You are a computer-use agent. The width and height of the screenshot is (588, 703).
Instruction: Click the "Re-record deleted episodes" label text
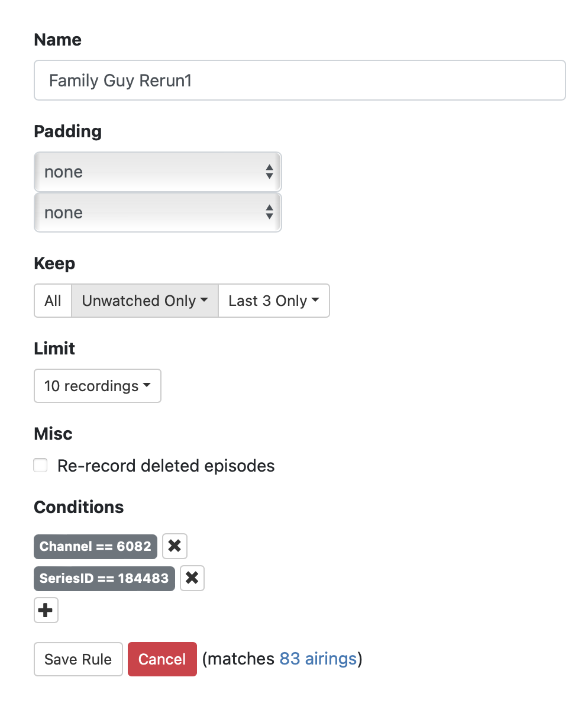tap(166, 466)
